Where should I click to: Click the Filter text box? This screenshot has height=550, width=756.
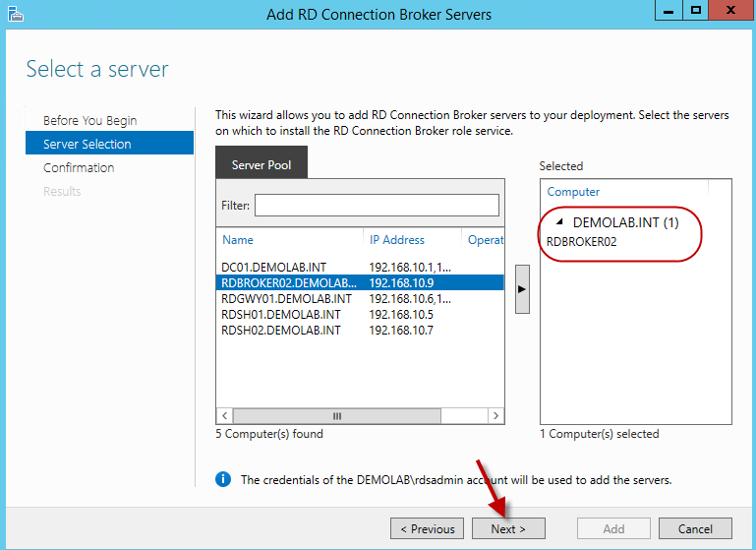click(377, 205)
